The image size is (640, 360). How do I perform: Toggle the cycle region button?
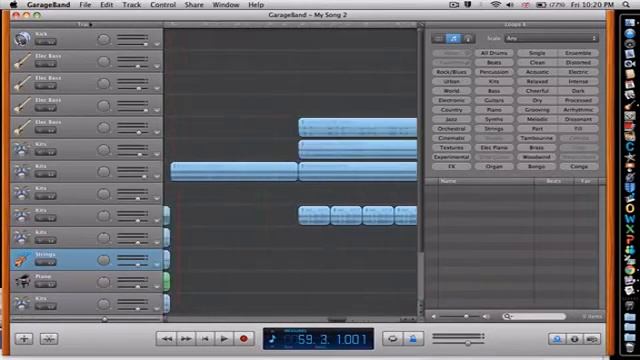click(x=393, y=339)
